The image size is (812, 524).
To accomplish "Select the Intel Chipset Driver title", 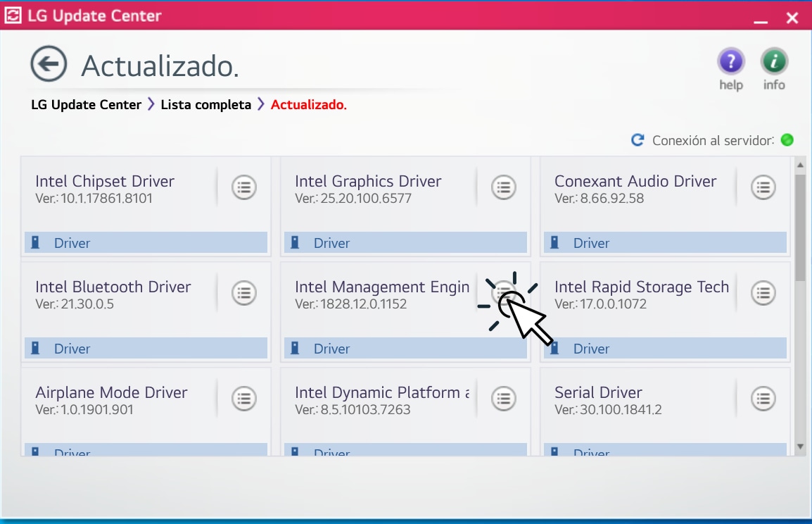I will 105,181.
